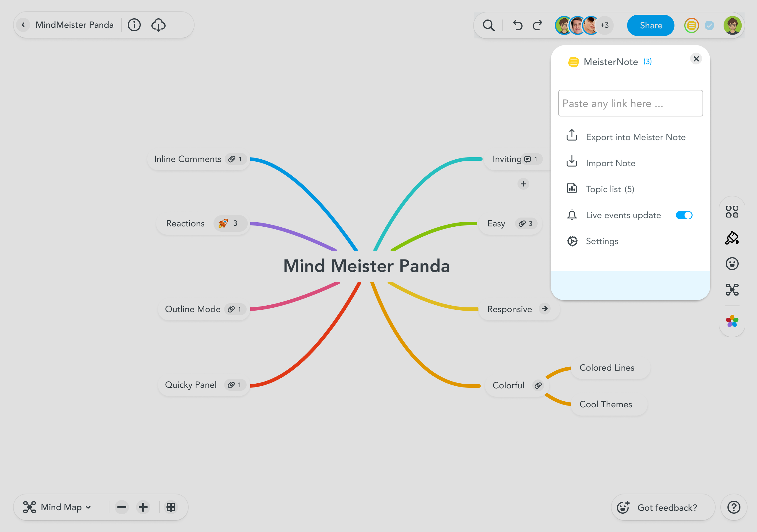The width and height of the screenshot is (757, 532).
Task: Disable Live events update switch
Action: click(684, 215)
